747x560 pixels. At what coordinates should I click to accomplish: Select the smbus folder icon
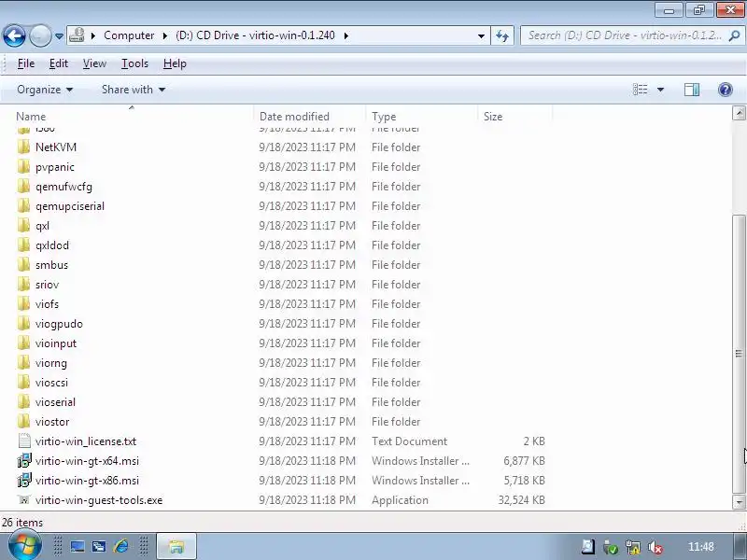coord(24,264)
